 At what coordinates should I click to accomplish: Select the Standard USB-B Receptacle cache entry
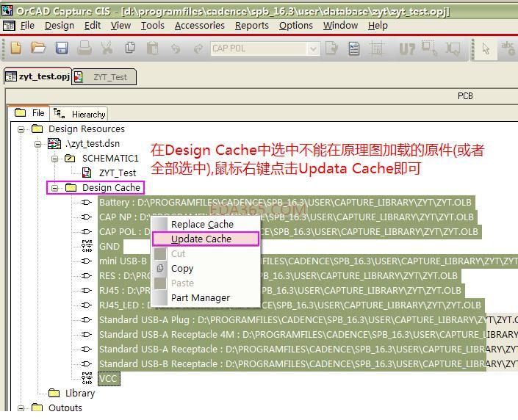tap(307, 363)
